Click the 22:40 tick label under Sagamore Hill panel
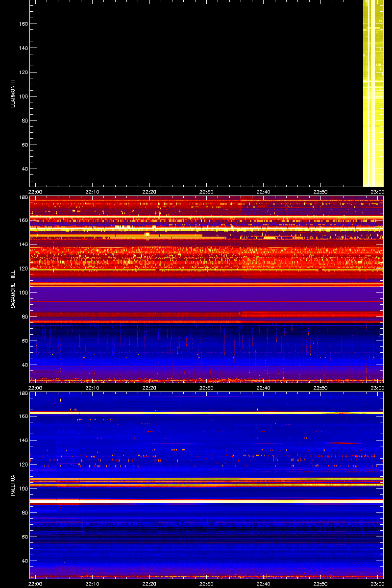The width and height of the screenshot is (392, 588). [x=264, y=388]
